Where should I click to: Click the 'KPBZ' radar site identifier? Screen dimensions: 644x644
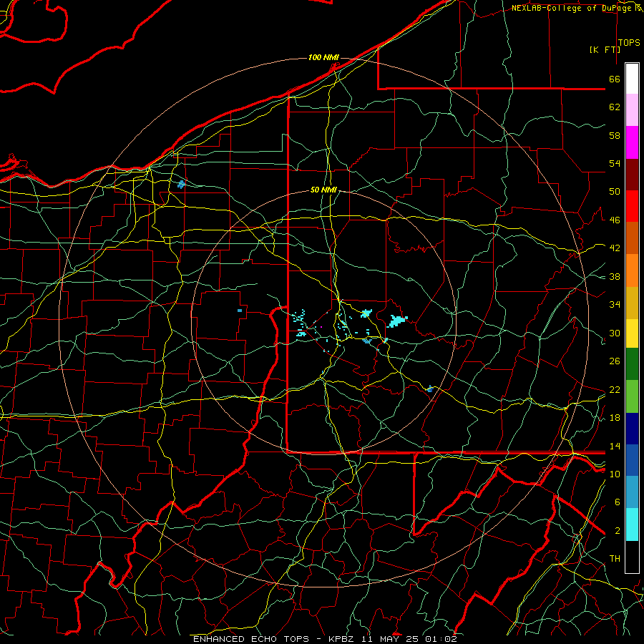343,639
